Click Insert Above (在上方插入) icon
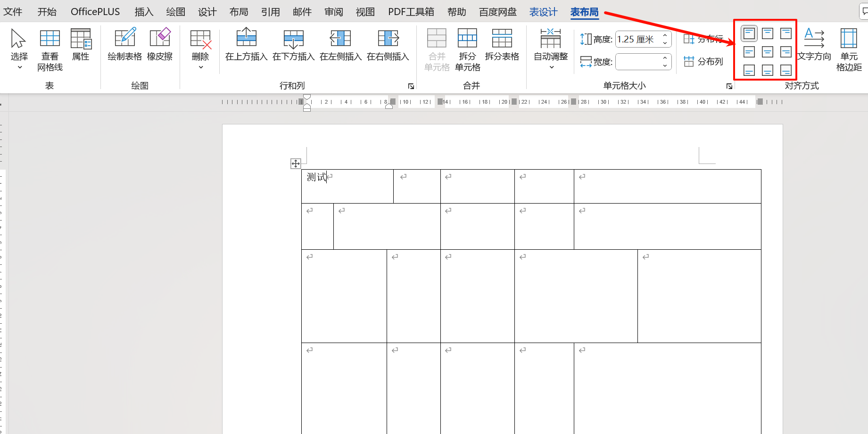Image resolution: width=868 pixels, height=434 pixels. pos(246,39)
